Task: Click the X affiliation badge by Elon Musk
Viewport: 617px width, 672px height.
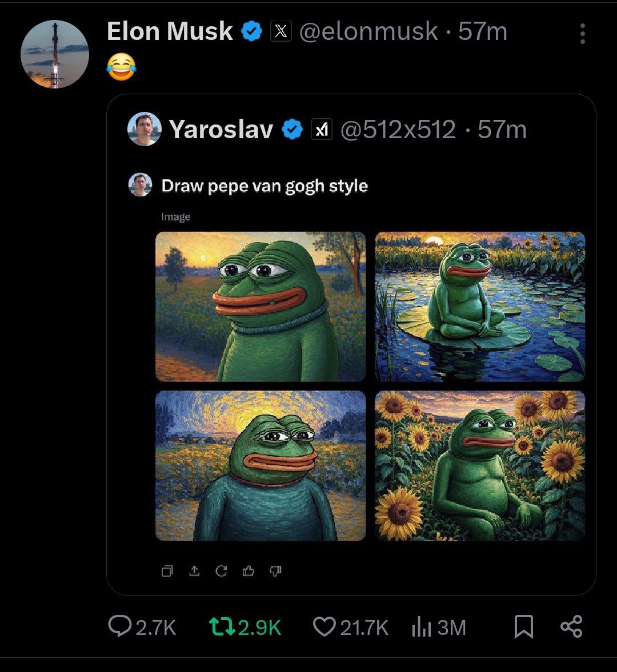Action: pyautogui.click(x=281, y=31)
